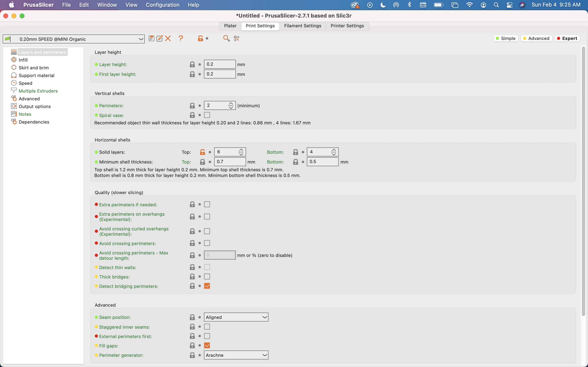Click the orange unlocked lock beside Top solid layers
The height and width of the screenshot is (367, 588).
(x=202, y=152)
